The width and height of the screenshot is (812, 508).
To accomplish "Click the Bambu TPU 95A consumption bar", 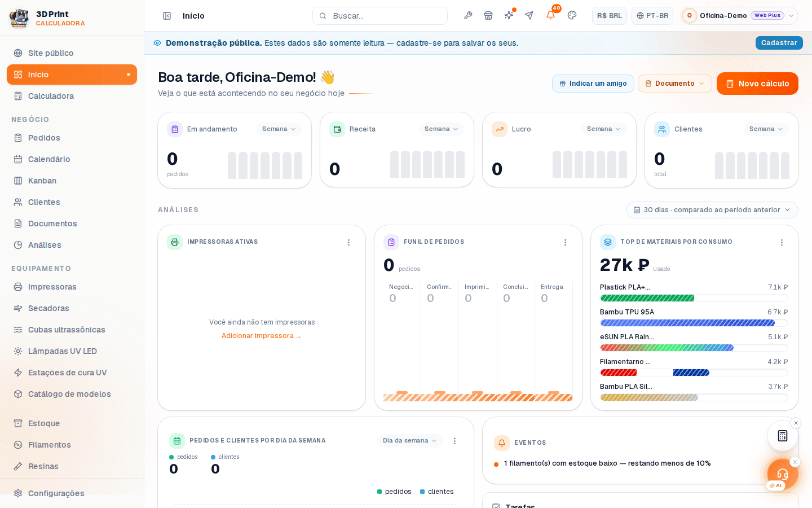I will (694, 323).
